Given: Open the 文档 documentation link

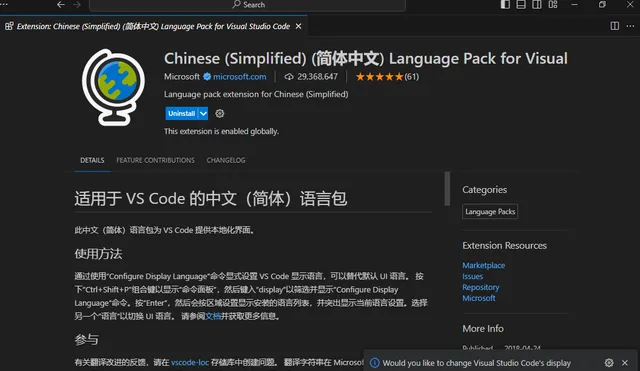Looking at the screenshot, I should (x=213, y=316).
